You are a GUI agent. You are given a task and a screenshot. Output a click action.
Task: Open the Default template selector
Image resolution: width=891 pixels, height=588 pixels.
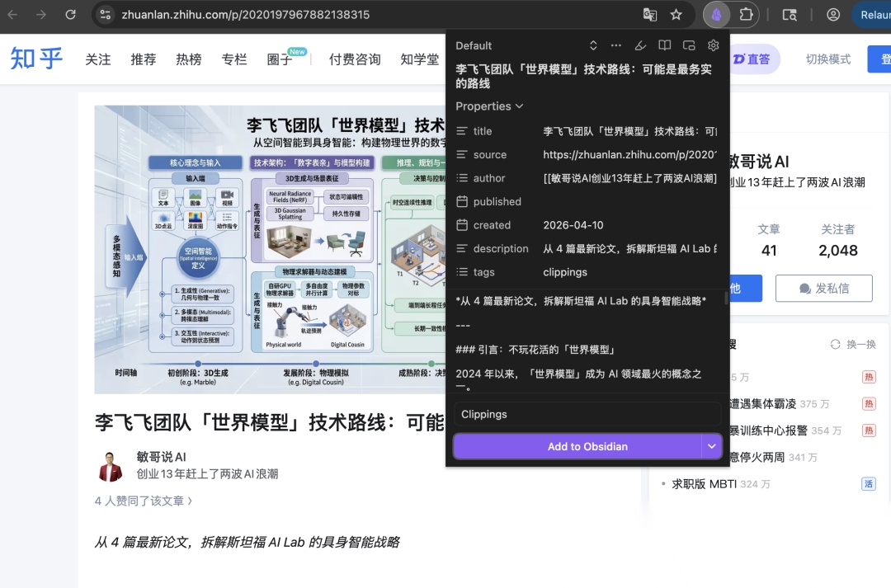[526, 45]
